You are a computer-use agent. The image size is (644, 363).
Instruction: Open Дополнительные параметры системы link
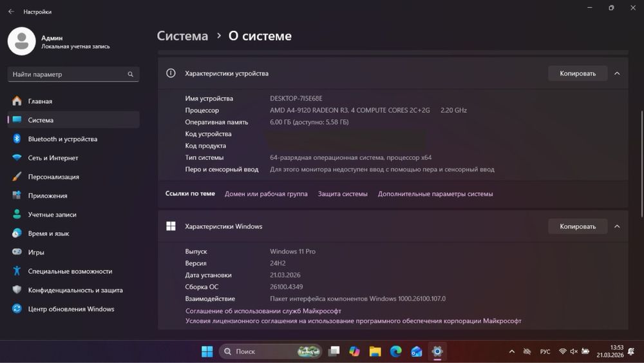tap(435, 193)
